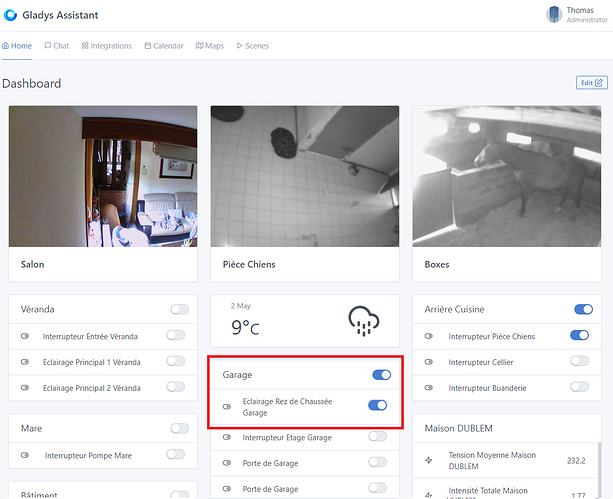This screenshot has height=499, width=613.
Task: Click switch icon beside Interrupteur Entrée Véranda
Action: (x=25, y=336)
